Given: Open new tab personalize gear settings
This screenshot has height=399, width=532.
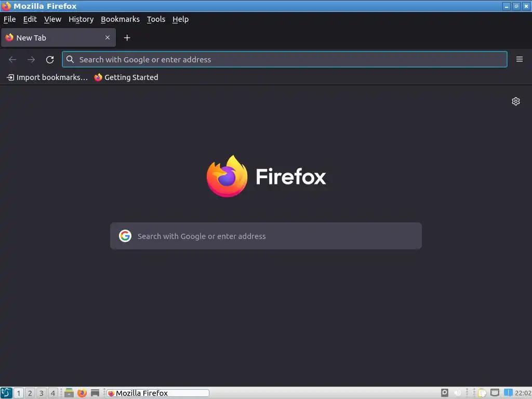Looking at the screenshot, I should [516, 101].
